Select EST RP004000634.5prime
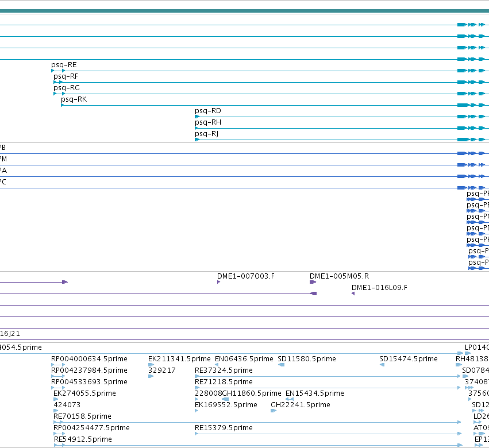 [x=89, y=359]
